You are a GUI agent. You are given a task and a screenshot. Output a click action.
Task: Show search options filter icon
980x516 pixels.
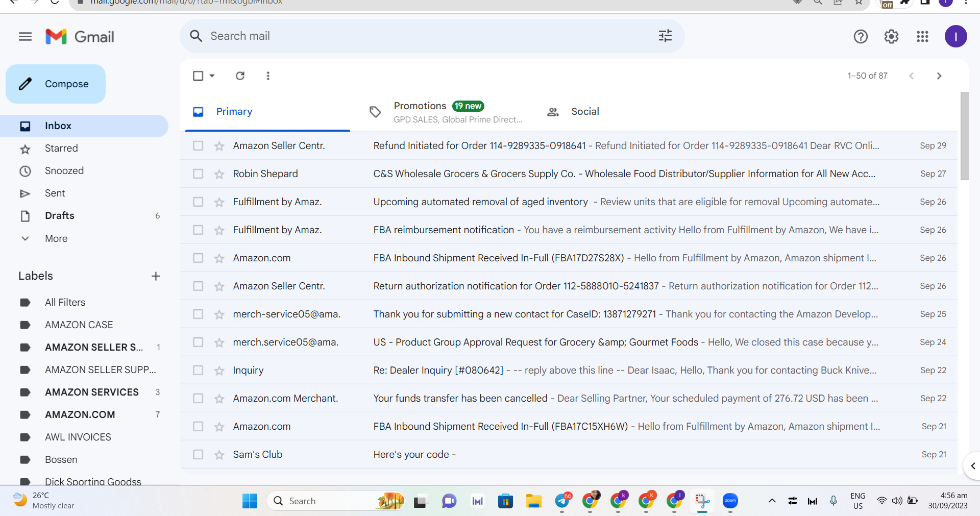[x=665, y=36]
